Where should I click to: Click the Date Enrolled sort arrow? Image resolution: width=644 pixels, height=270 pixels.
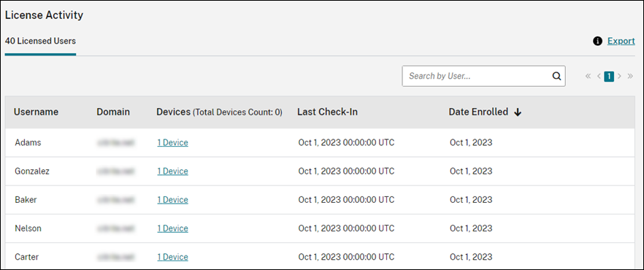(x=518, y=112)
